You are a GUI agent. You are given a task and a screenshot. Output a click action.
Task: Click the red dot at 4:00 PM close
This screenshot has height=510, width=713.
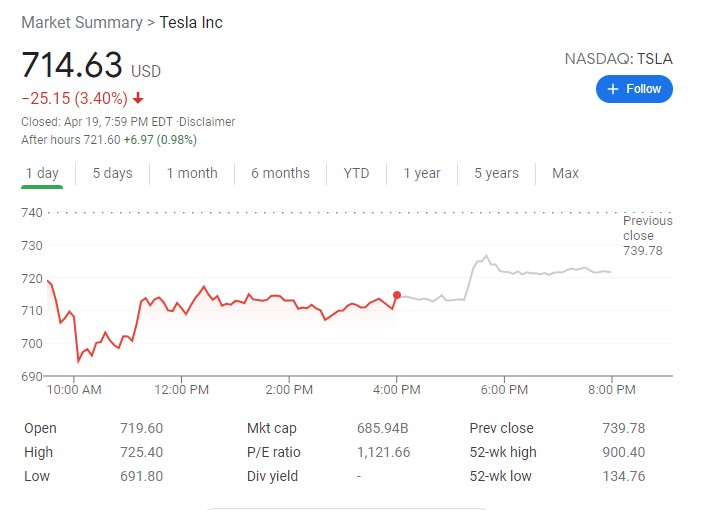[x=397, y=295]
